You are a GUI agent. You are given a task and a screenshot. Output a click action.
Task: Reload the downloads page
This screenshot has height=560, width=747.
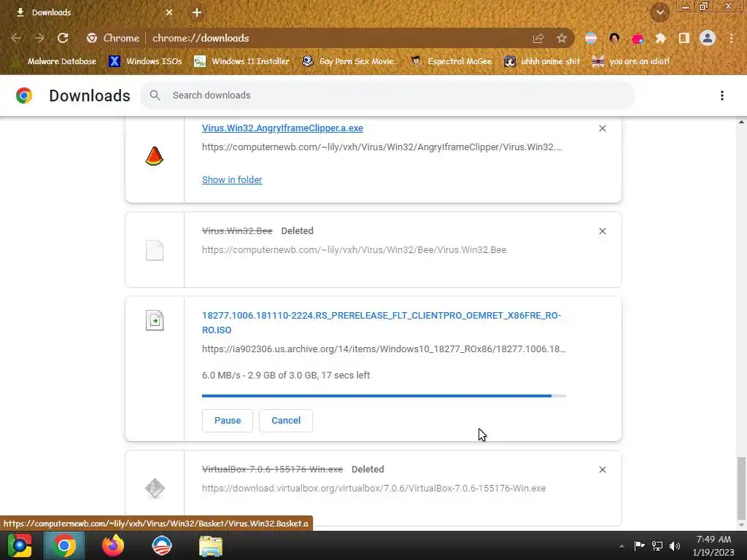click(63, 38)
